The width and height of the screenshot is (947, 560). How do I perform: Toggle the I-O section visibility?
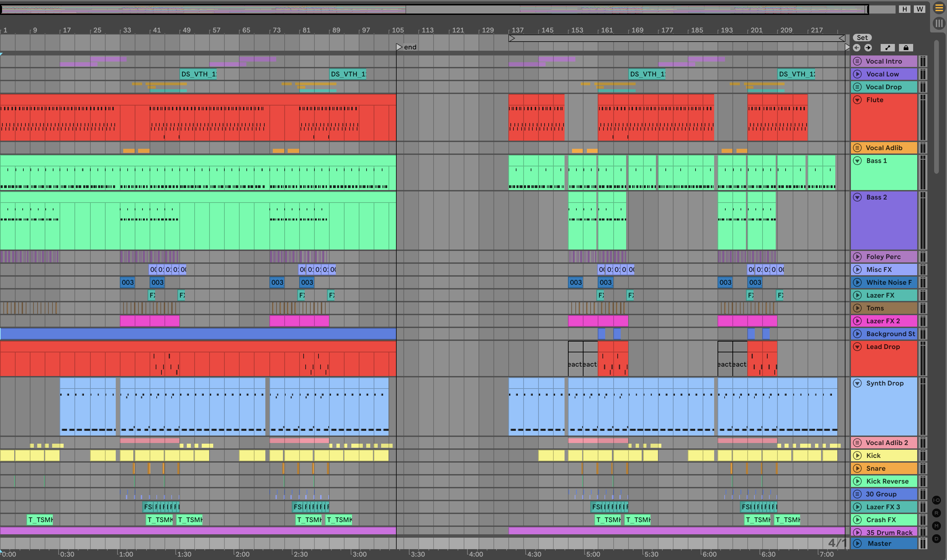pos(937,500)
